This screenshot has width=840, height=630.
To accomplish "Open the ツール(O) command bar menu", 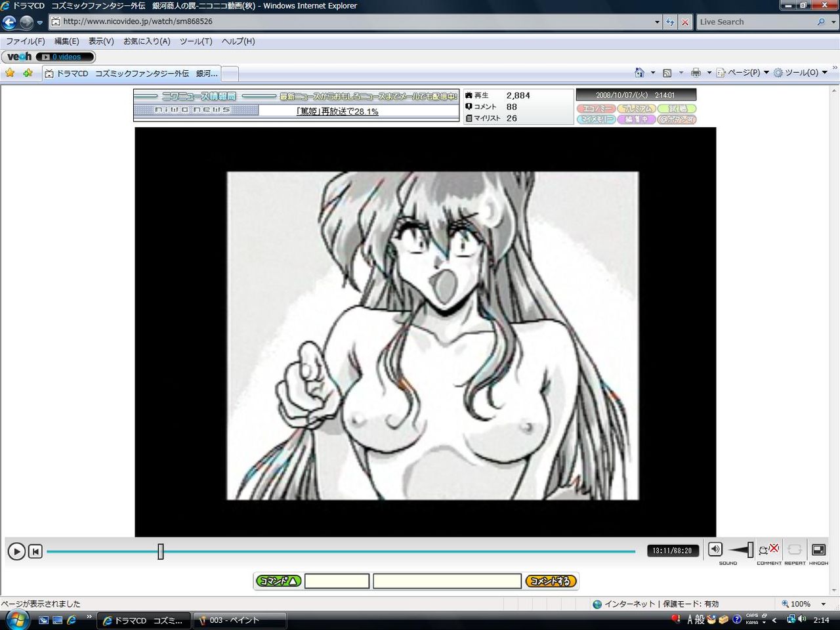I will [x=800, y=73].
